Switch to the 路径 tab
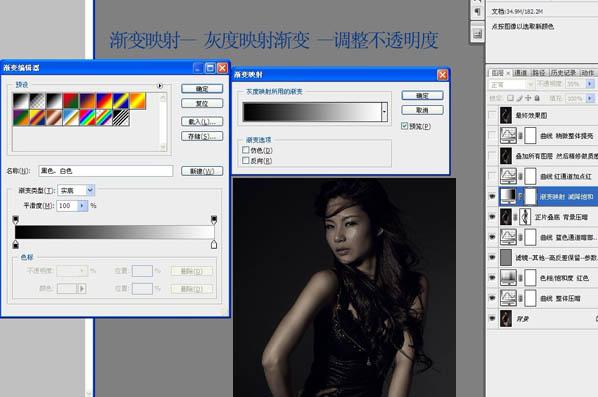The height and width of the screenshot is (397, 598). (539, 72)
